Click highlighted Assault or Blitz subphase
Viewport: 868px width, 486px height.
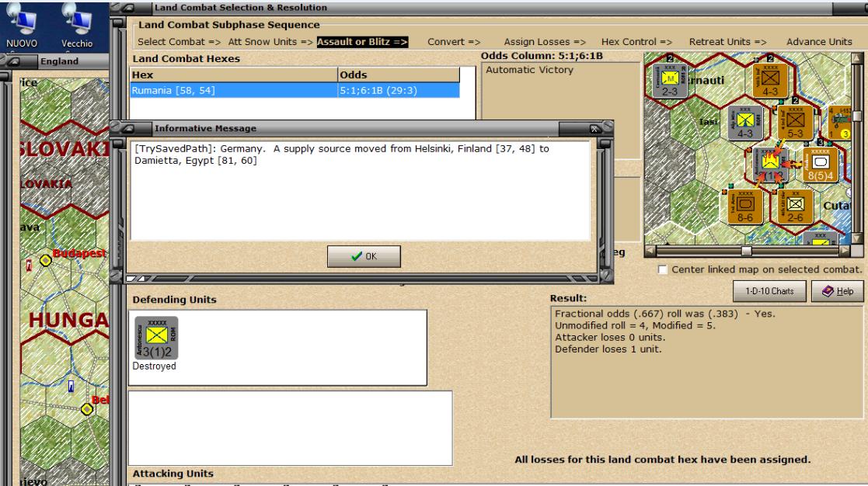coord(362,41)
